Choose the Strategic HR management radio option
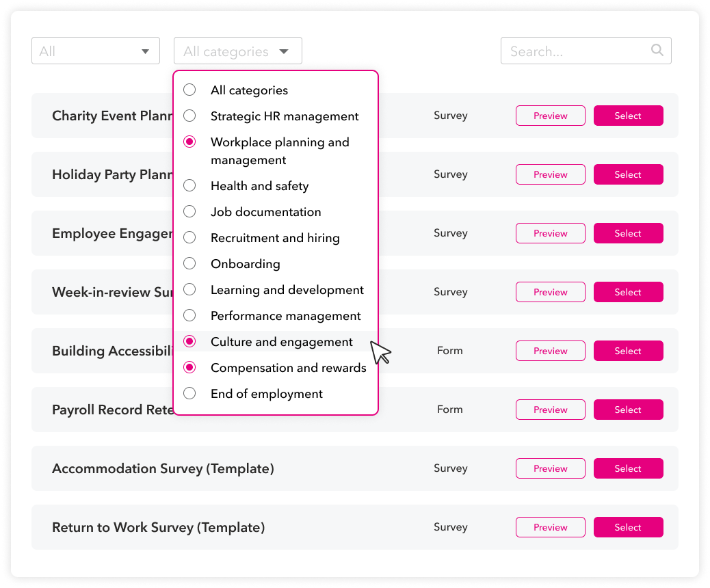 pyautogui.click(x=189, y=116)
